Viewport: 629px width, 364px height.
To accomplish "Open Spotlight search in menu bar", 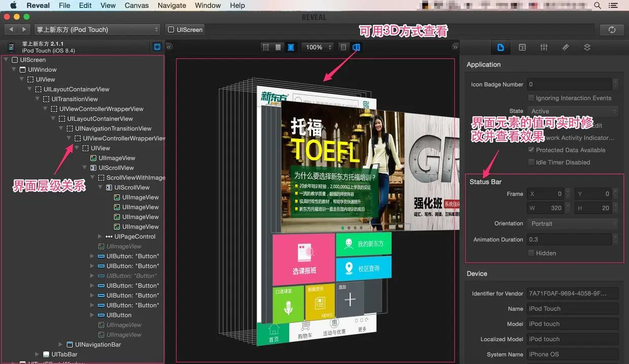I will pyautogui.click(x=598, y=6).
